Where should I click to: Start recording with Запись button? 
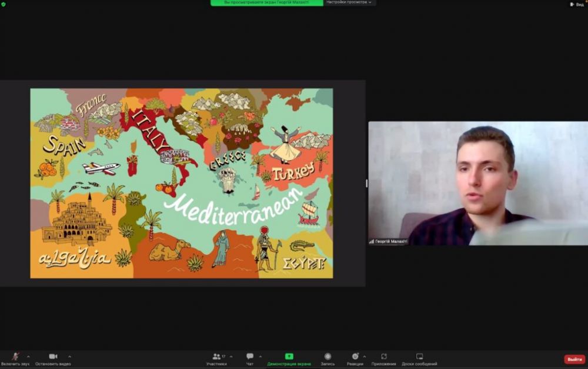pos(328,357)
